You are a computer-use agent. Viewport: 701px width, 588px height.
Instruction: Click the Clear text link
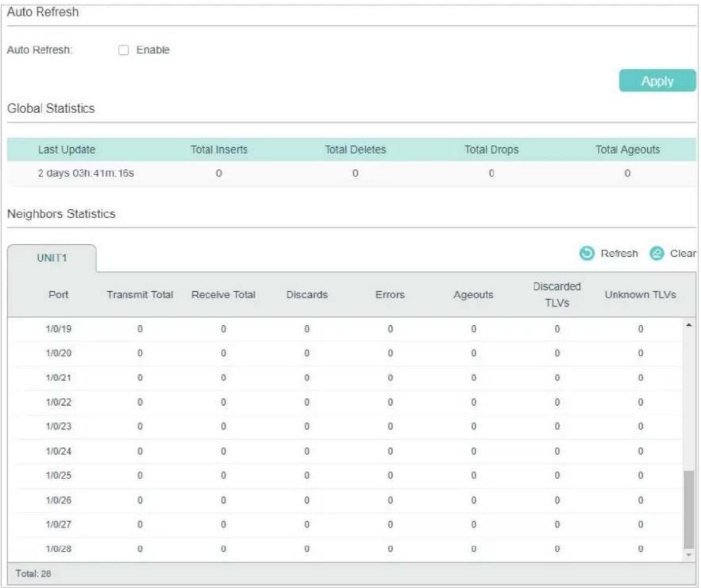tap(683, 253)
